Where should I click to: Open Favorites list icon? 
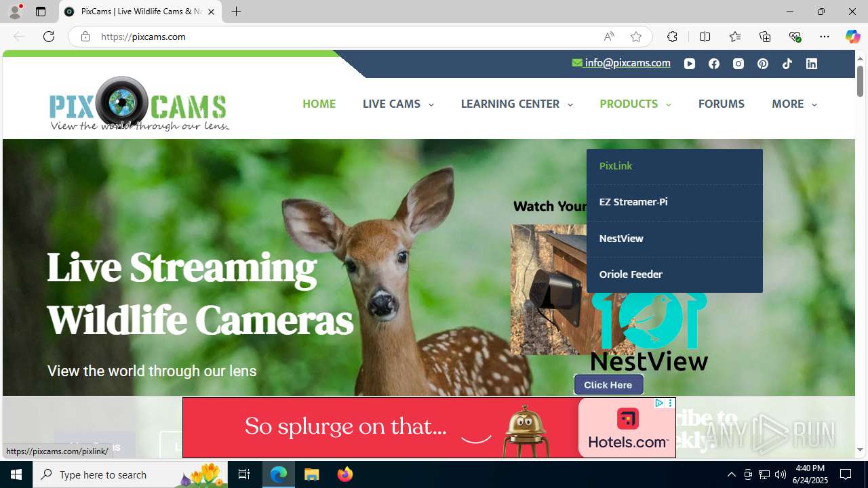coord(735,37)
